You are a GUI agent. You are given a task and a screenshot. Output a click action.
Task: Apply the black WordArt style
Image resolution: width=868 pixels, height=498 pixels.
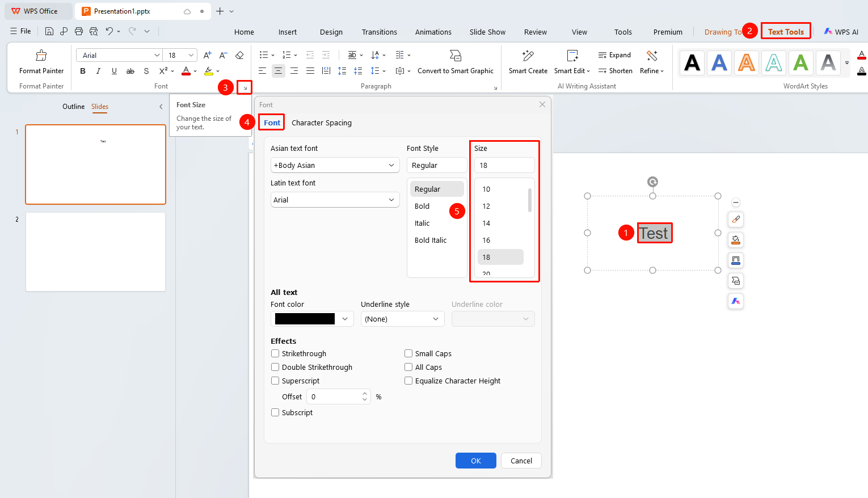(692, 62)
